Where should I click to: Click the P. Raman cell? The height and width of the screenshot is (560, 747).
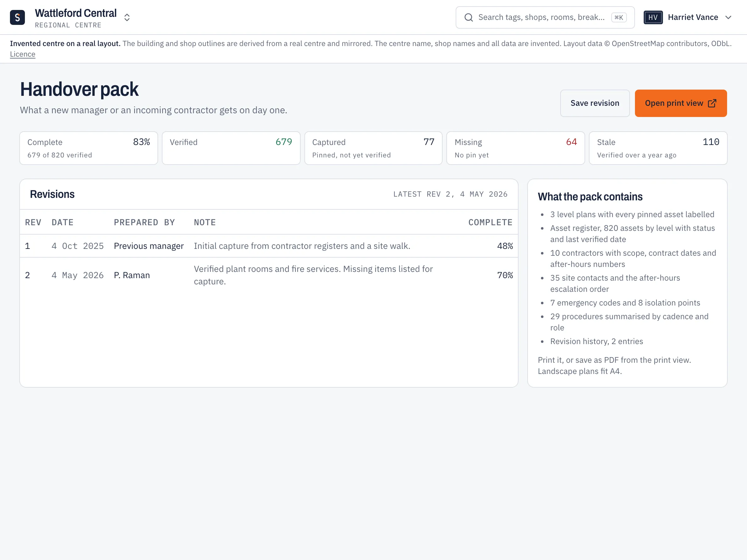pos(132,275)
